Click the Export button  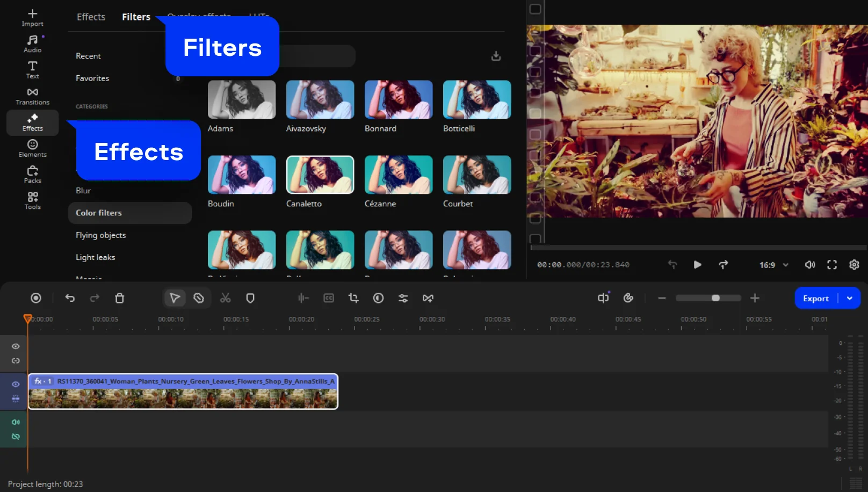815,299
